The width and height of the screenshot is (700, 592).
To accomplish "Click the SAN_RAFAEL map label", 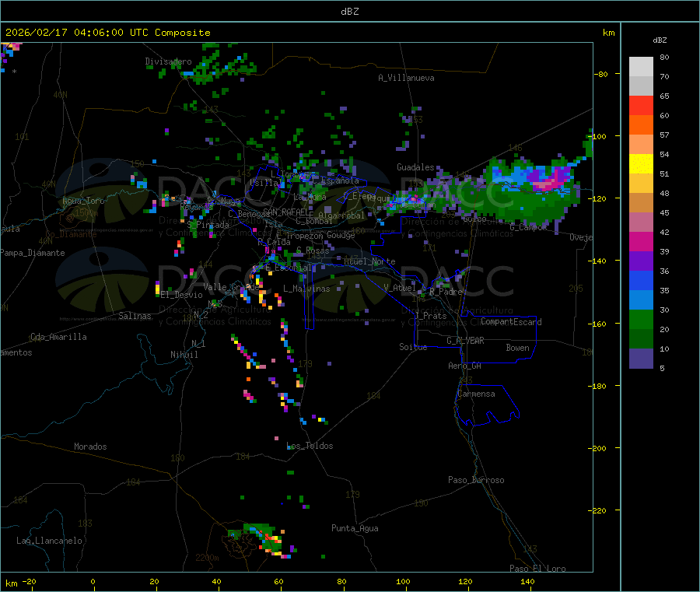I will [x=286, y=212].
